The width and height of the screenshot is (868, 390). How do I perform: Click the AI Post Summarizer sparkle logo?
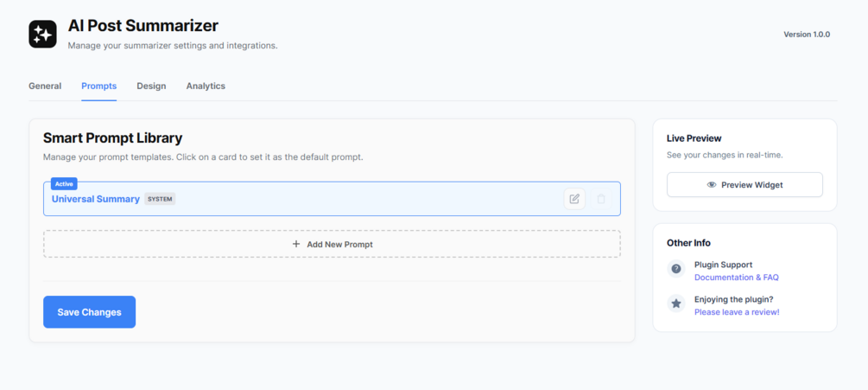[x=42, y=34]
